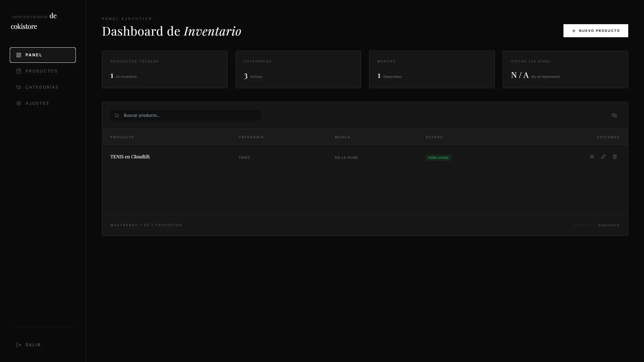Click the TENIS category cell

[x=244, y=158]
